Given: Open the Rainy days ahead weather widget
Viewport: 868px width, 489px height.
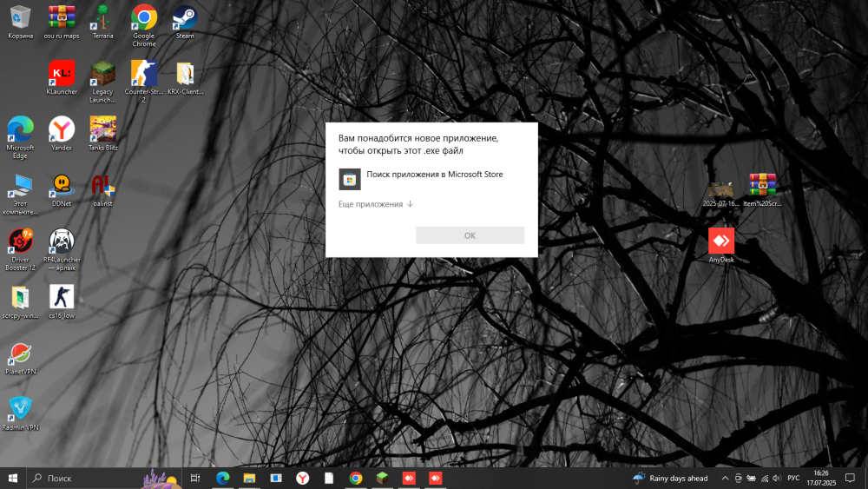Looking at the screenshot, I should point(670,478).
